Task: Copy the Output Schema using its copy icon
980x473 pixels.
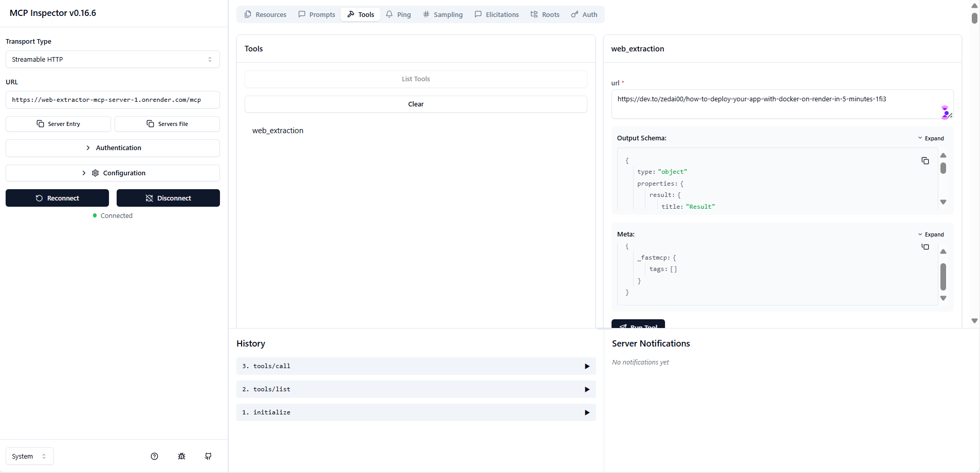Action: 926,160
